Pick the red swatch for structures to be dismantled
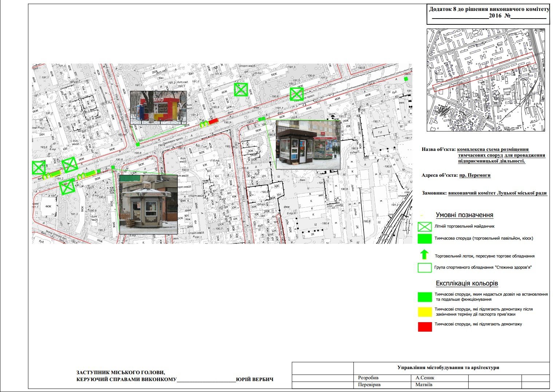 tap(424, 327)
